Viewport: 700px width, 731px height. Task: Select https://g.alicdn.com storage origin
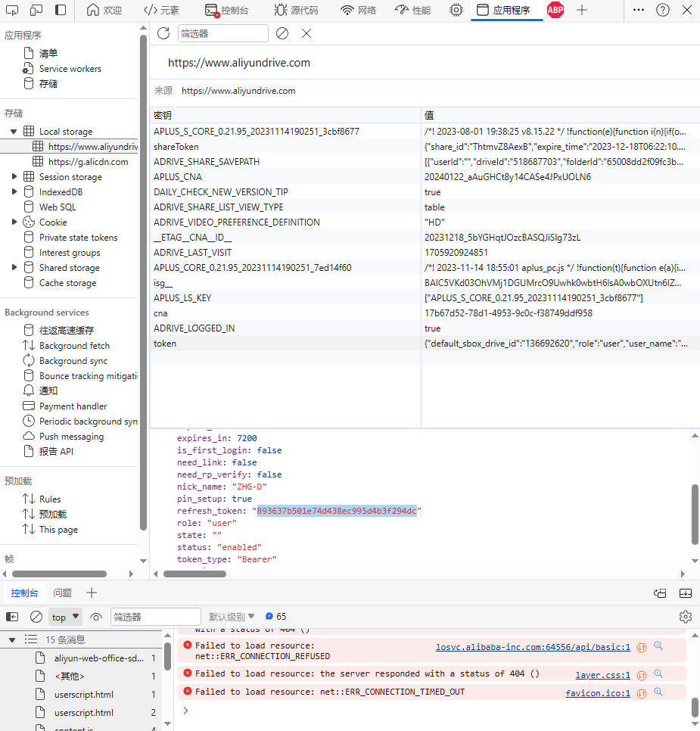click(88, 162)
